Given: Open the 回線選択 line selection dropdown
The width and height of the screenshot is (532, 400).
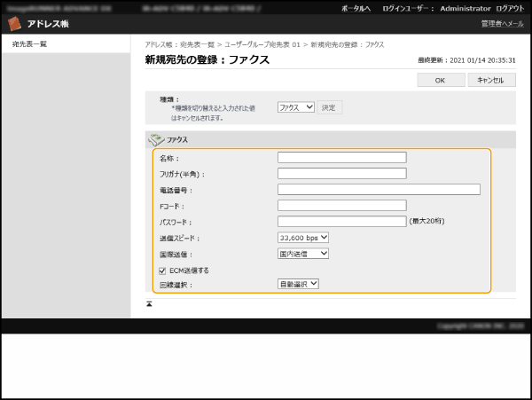Looking at the screenshot, I should pos(298,285).
